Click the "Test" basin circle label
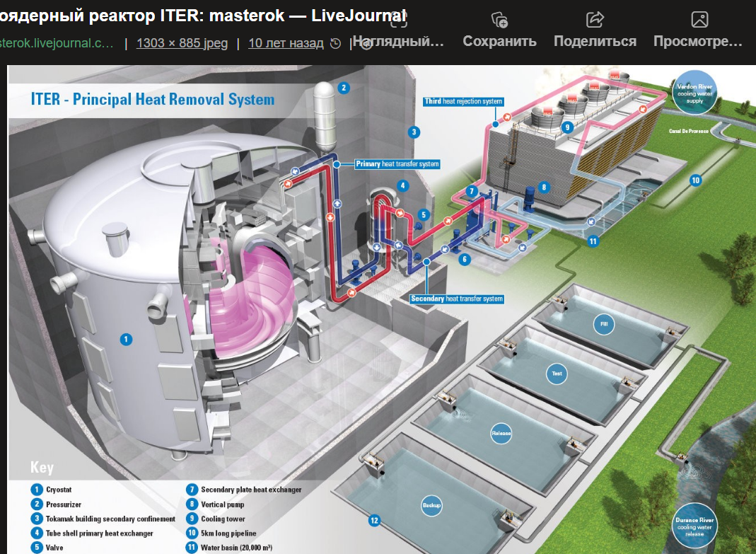Image resolution: width=756 pixels, height=554 pixels. pos(557,374)
